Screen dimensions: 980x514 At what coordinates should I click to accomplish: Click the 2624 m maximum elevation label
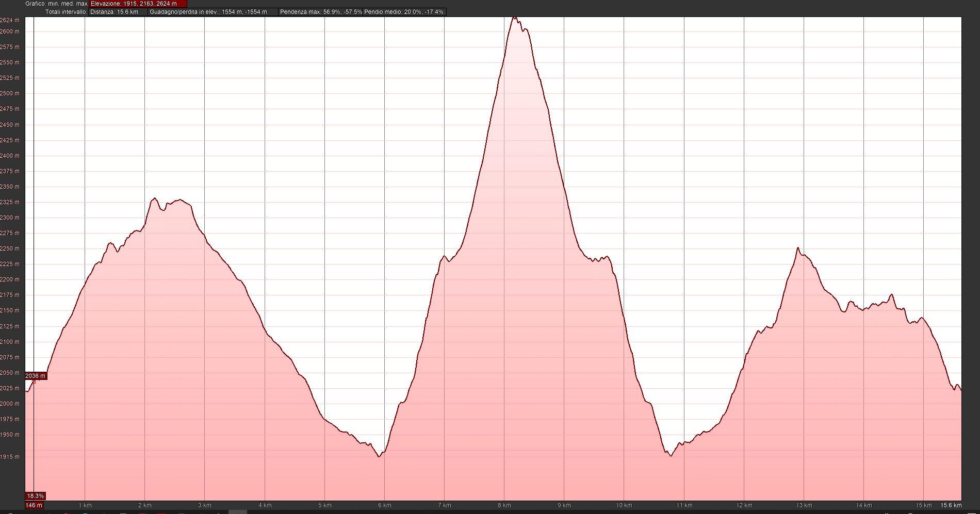10,21
